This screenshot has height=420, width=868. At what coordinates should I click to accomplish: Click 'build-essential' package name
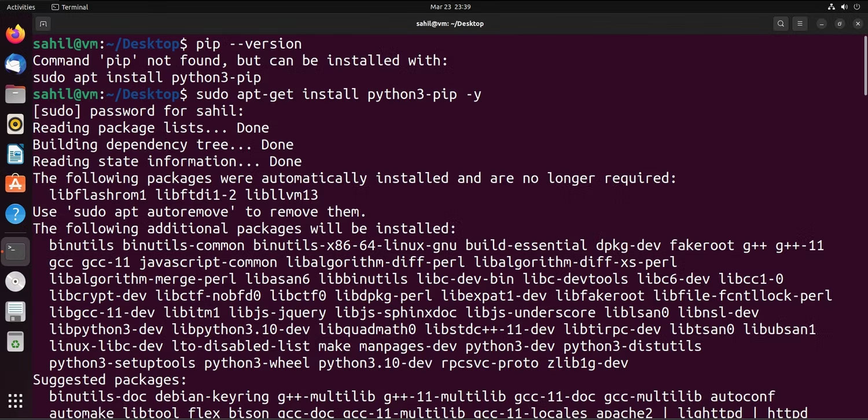coord(527,246)
